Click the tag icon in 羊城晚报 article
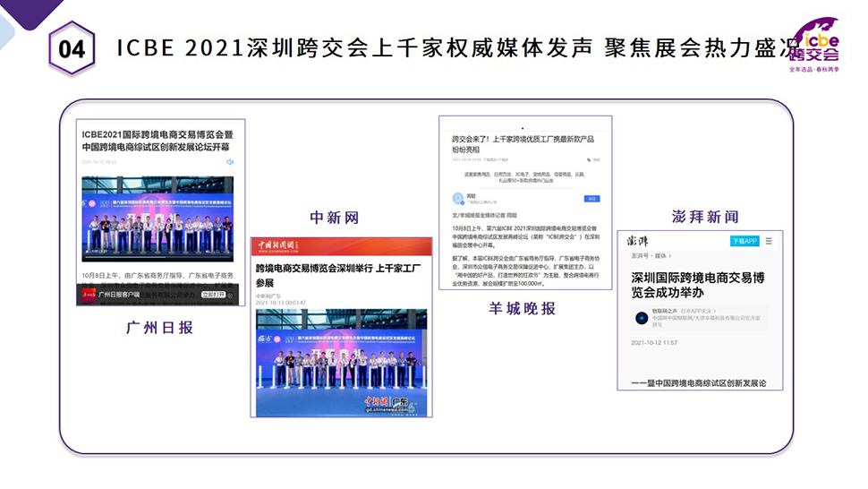Screen dimensions: 868x489 pos(589,160)
